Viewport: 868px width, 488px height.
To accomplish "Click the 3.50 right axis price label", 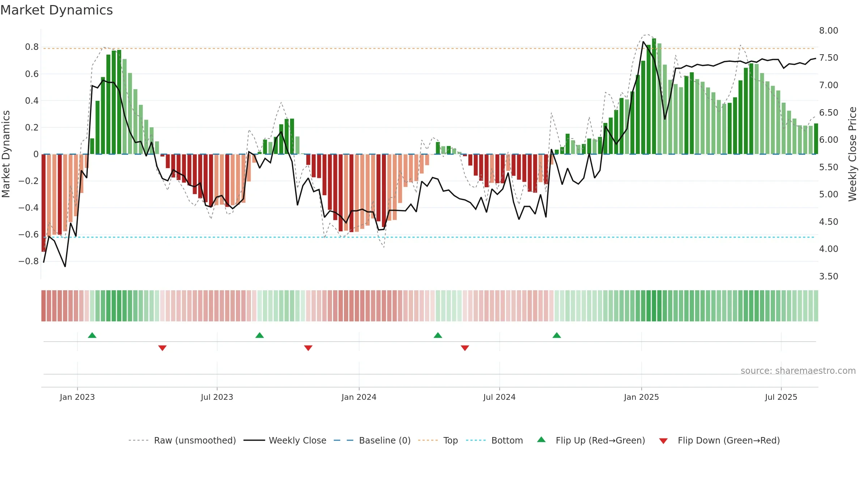I will (829, 276).
